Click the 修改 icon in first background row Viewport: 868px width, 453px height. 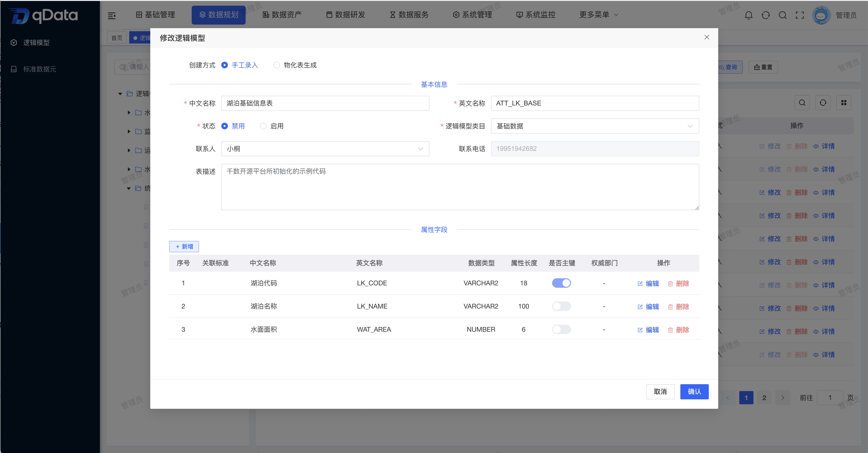(x=762, y=146)
